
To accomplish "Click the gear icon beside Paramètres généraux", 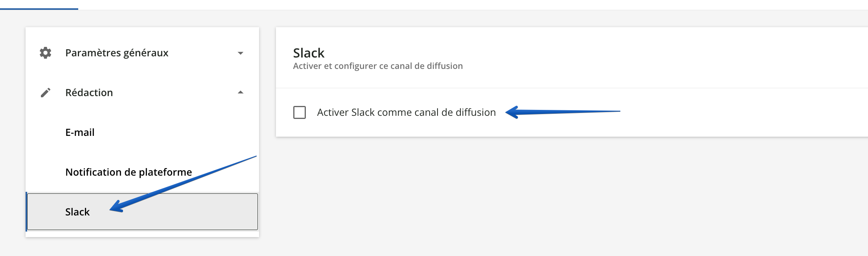I will click(x=45, y=52).
